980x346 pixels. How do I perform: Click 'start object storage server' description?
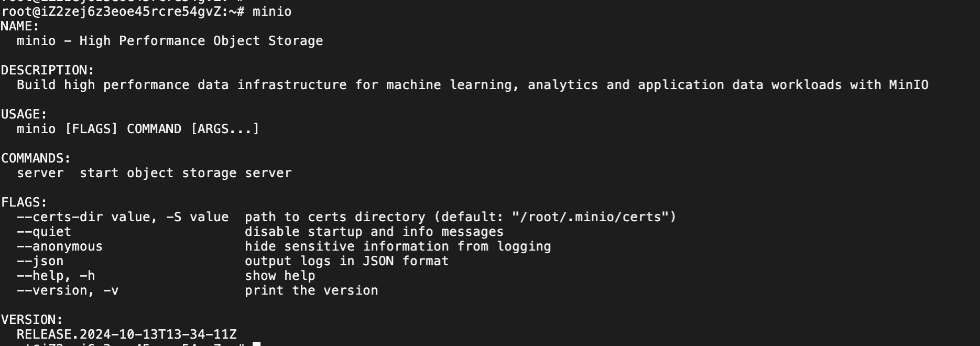coord(186,173)
